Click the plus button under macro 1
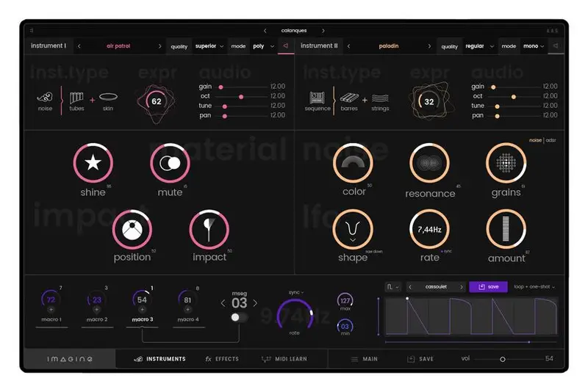Image resolution: width=588 pixels, height=392 pixels. click(x=51, y=310)
